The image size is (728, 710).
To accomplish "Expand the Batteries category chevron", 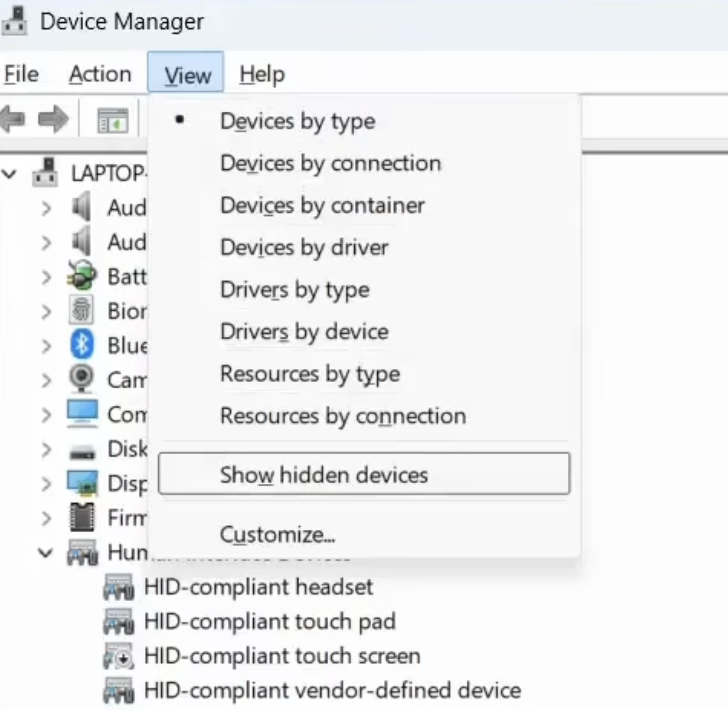I will click(x=46, y=277).
